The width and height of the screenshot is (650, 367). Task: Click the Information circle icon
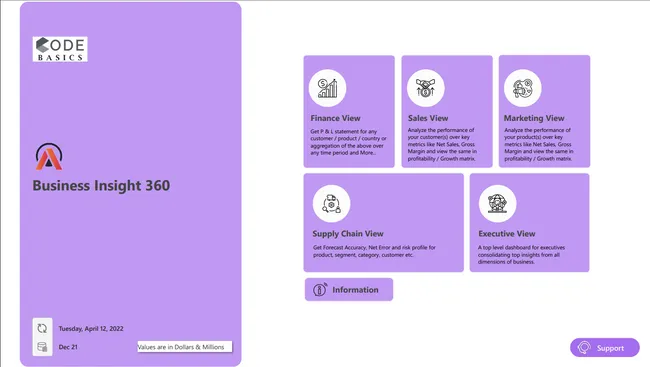click(320, 289)
